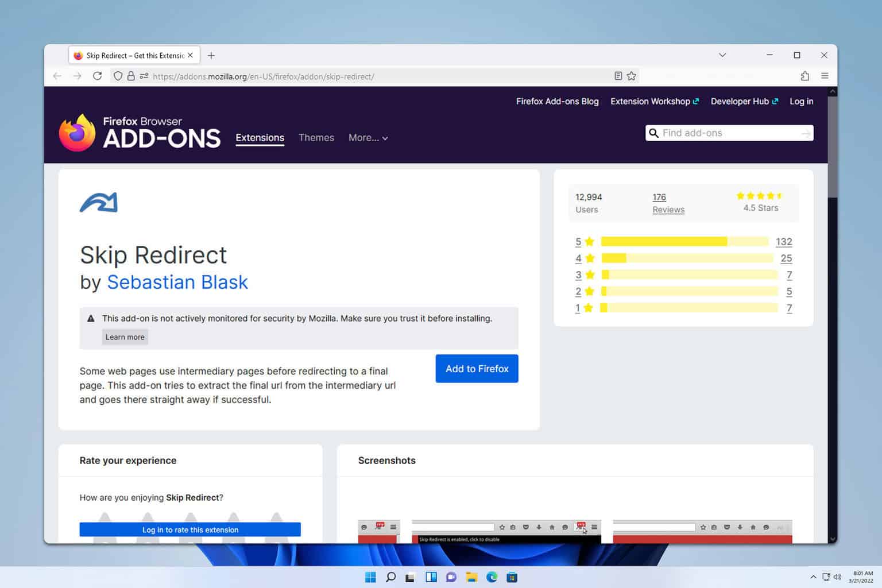882x588 pixels.
Task: Go back with the browser back arrow
Action: pyautogui.click(x=57, y=76)
